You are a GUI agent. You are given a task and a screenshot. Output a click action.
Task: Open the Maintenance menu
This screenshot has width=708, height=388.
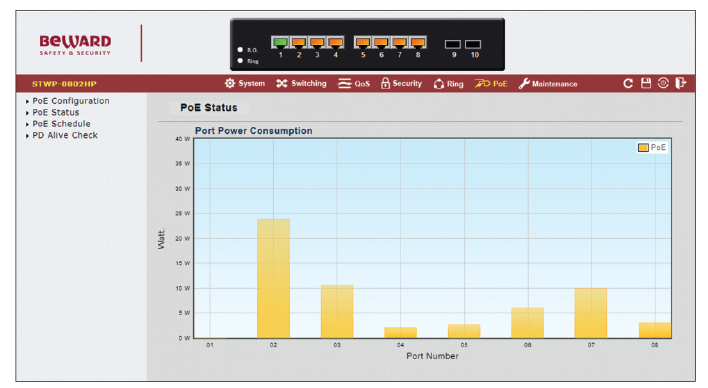(548, 84)
